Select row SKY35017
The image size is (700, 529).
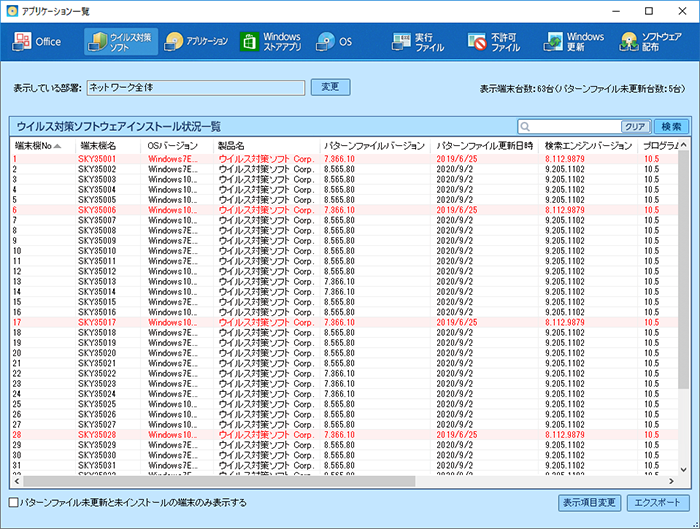click(x=344, y=322)
